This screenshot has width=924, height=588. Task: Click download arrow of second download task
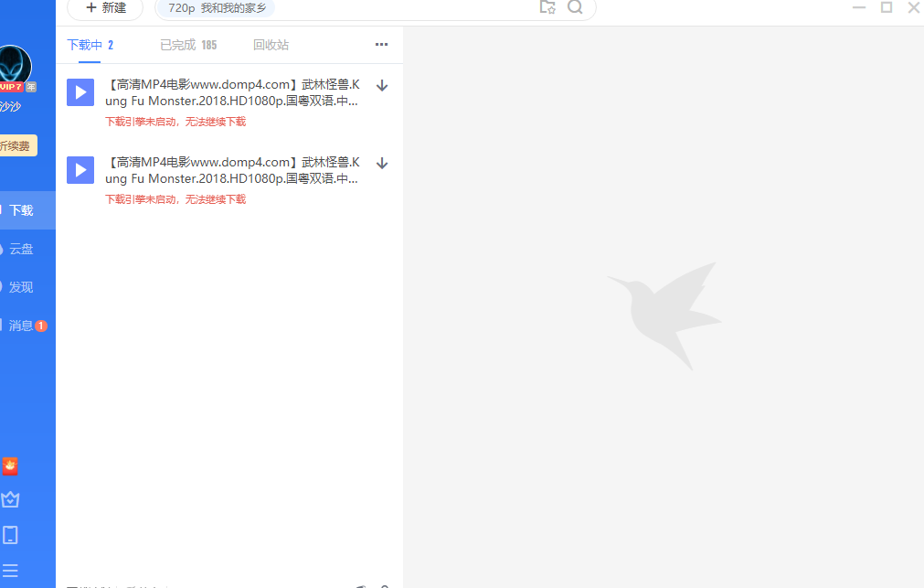click(x=382, y=164)
